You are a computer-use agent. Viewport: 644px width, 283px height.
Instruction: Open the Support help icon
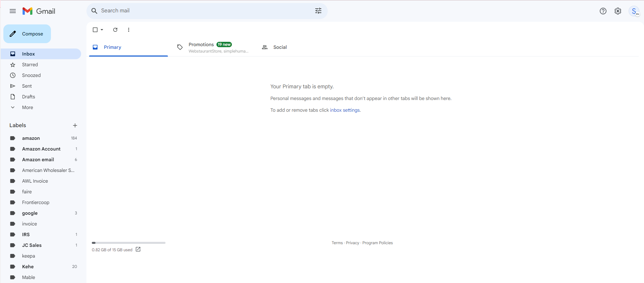[x=603, y=11]
